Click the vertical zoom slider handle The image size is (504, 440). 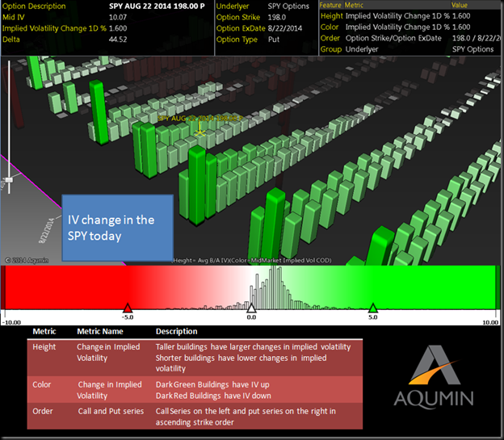[10, 180]
